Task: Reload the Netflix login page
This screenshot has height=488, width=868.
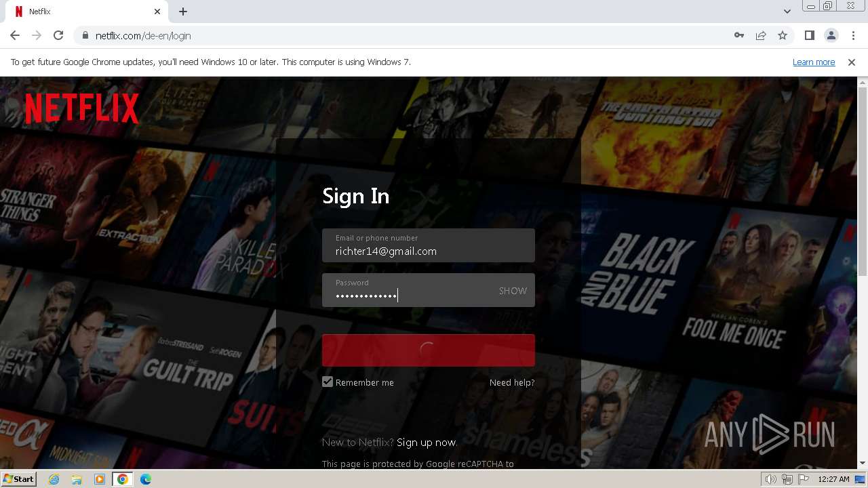Action: tap(58, 35)
